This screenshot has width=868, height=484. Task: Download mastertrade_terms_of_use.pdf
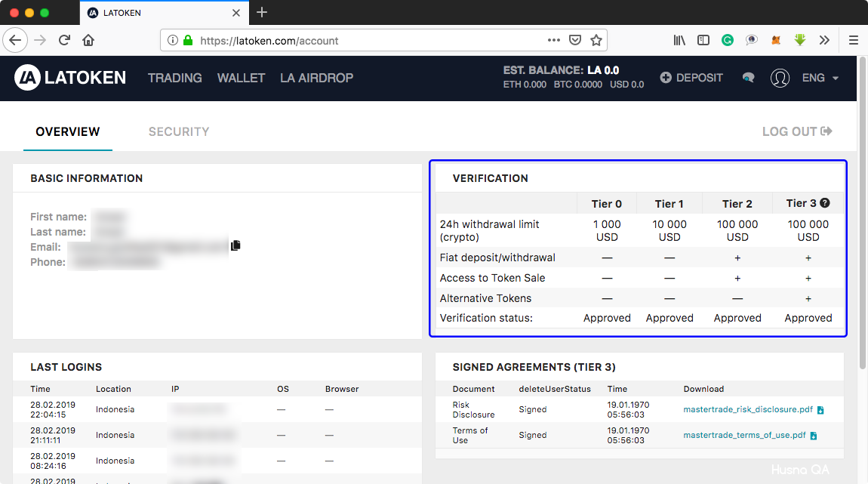tap(750, 435)
